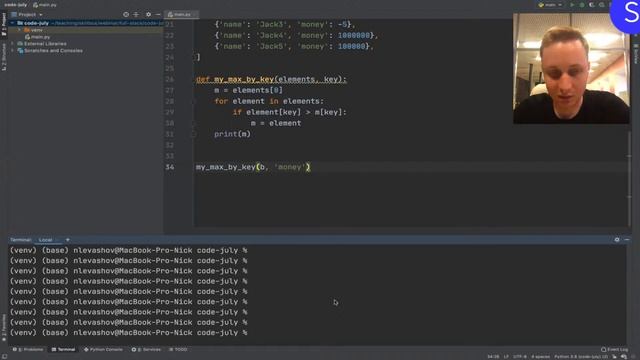Click the 'for element in elements:' line
The height and width of the screenshot is (360, 640).
[269, 101]
